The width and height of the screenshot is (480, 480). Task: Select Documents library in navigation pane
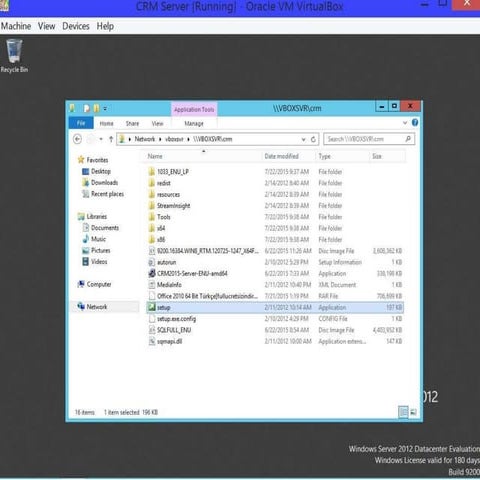(100, 228)
